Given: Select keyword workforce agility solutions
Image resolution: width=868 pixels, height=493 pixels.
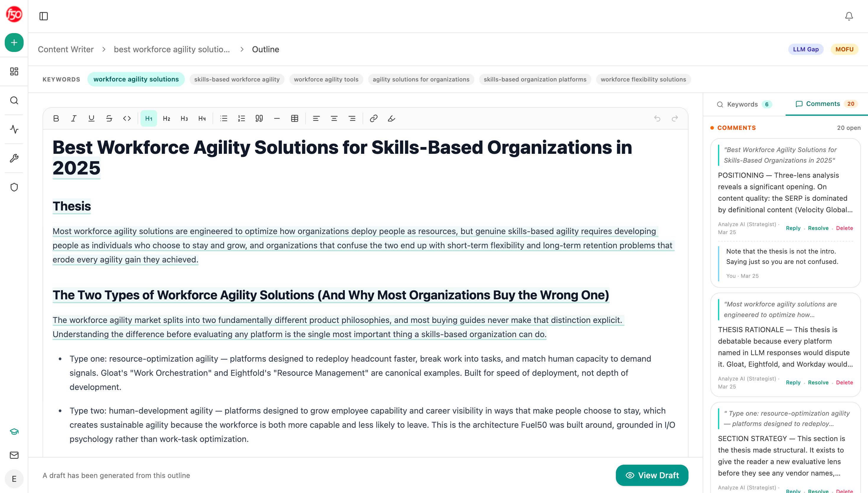Looking at the screenshot, I should tap(136, 79).
